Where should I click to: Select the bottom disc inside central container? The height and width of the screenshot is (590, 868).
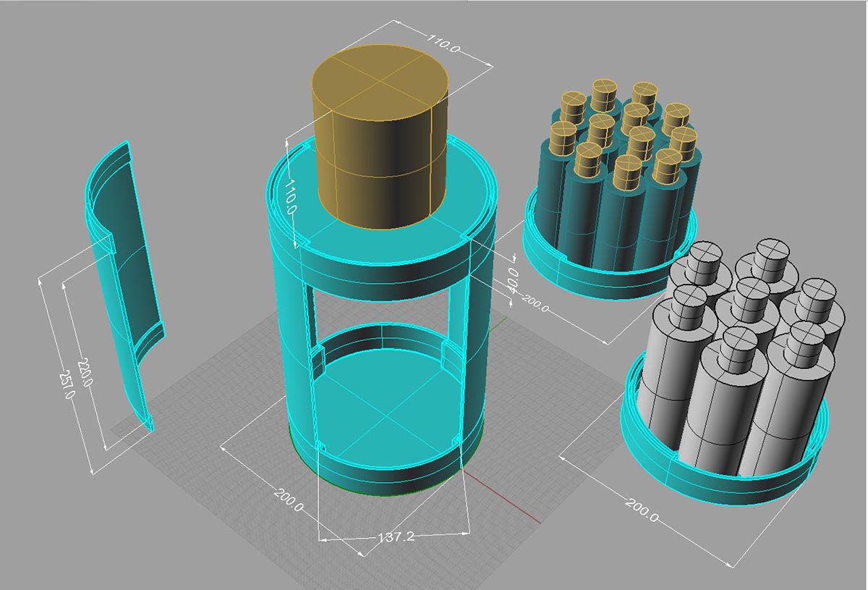[383, 405]
